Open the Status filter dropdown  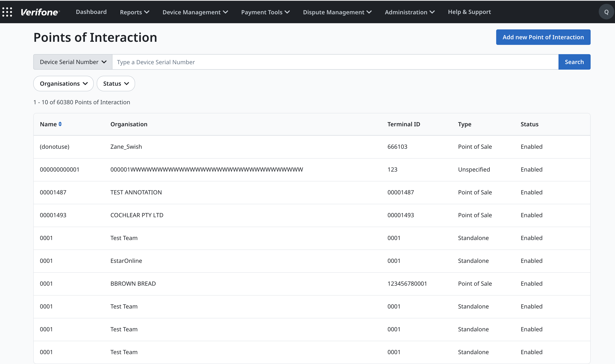click(x=116, y=84)
